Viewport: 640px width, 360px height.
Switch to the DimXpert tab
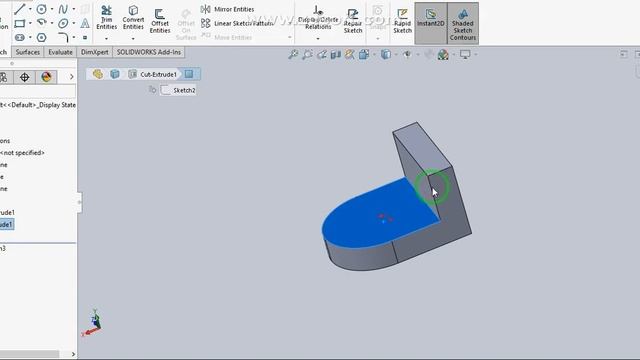(95, 52)
